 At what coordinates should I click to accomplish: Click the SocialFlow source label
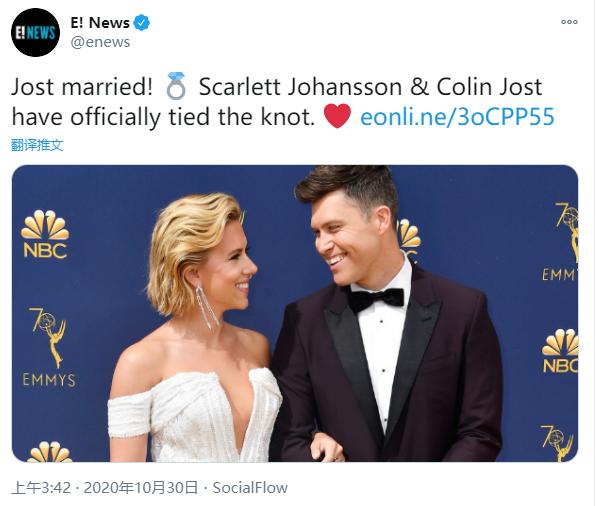(x=250, y=488)
